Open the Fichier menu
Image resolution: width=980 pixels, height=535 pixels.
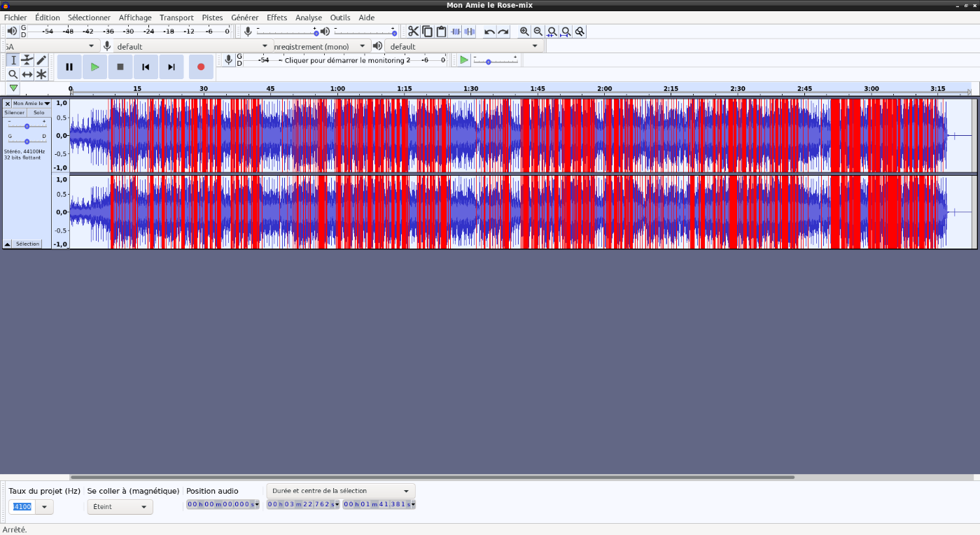point(15,18)
